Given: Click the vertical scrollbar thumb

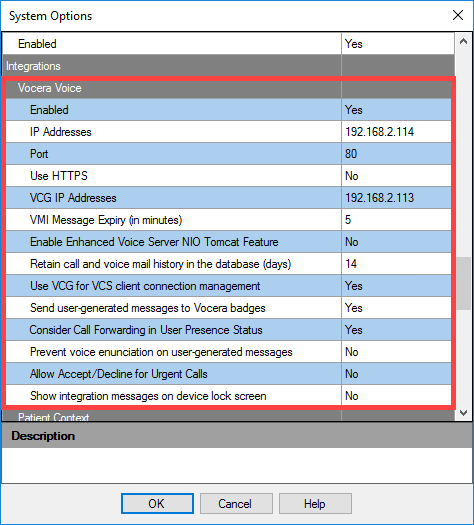Looking at the screenshot, I should 463,283.
